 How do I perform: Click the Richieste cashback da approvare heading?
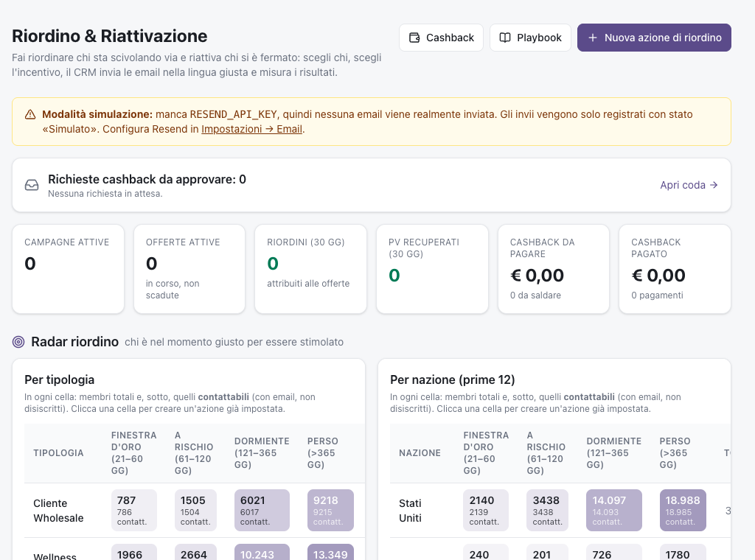(x=147, y=180)
